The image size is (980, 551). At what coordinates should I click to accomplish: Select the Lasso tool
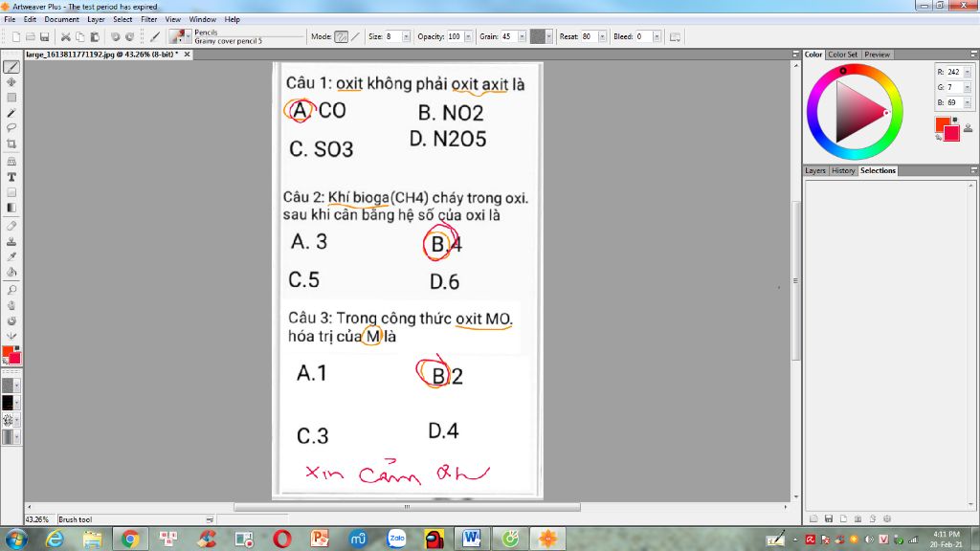(11, 128)
